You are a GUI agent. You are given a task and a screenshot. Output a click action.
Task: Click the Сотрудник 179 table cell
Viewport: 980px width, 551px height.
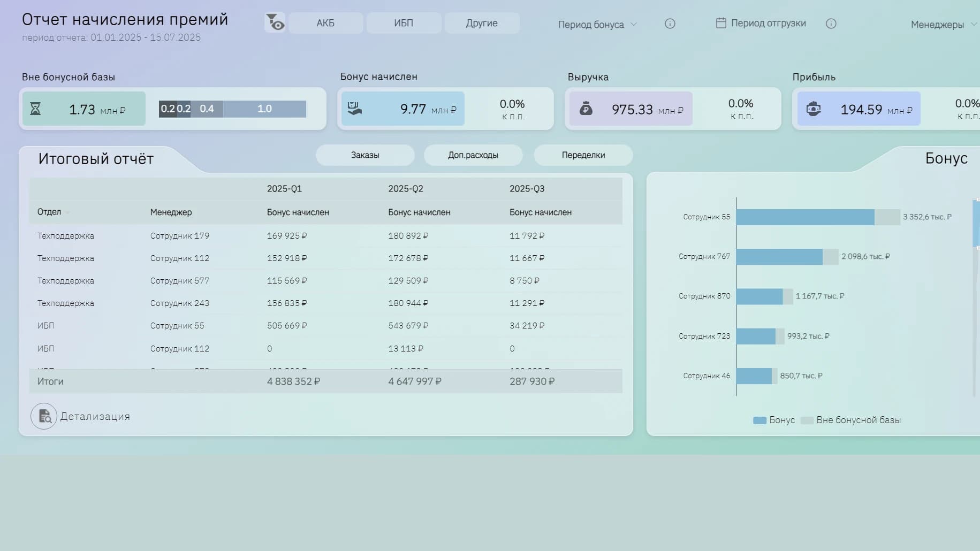[180, 236]
